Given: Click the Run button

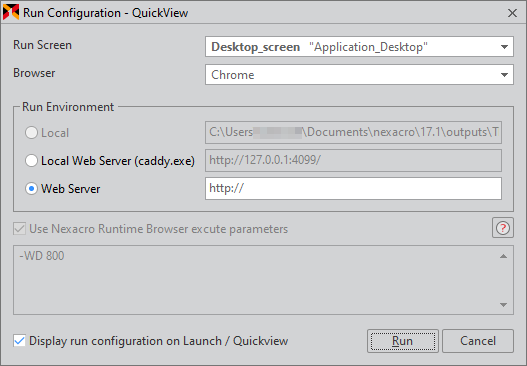Looking at the screenshot, I should point(403,341).
